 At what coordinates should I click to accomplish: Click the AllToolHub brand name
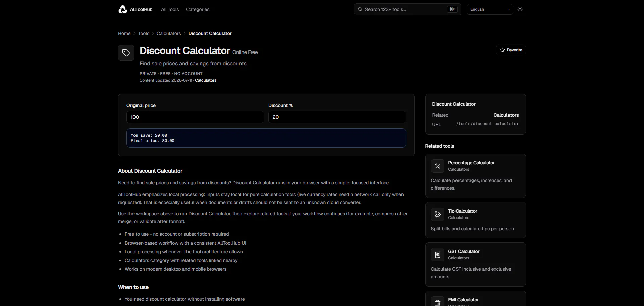click(x=141, y=9)
